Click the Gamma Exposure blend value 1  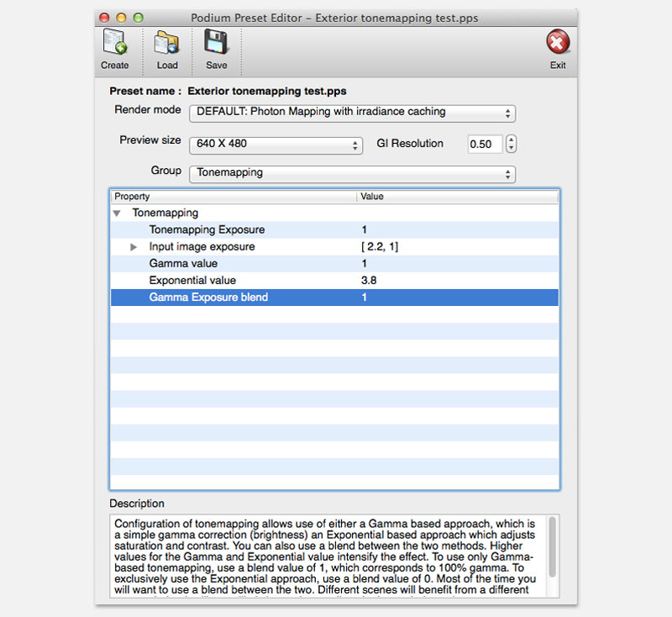365,298
